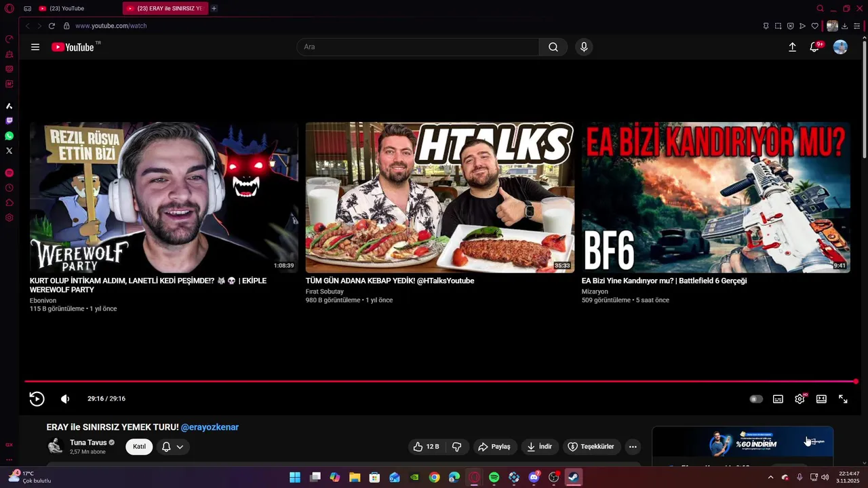Open Steam from the taskbar
Image resolution: width=868 pixels, height=488 pixels.
click(x=573, y=477)
